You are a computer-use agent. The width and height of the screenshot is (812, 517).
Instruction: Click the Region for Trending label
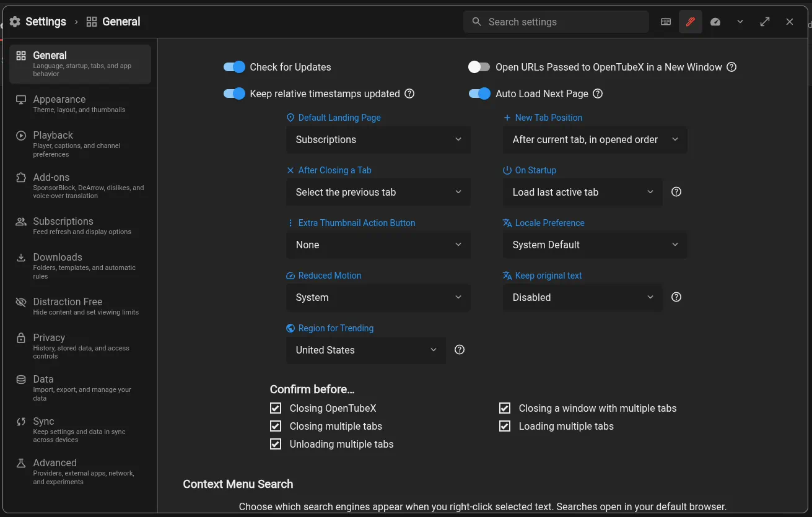336,328
